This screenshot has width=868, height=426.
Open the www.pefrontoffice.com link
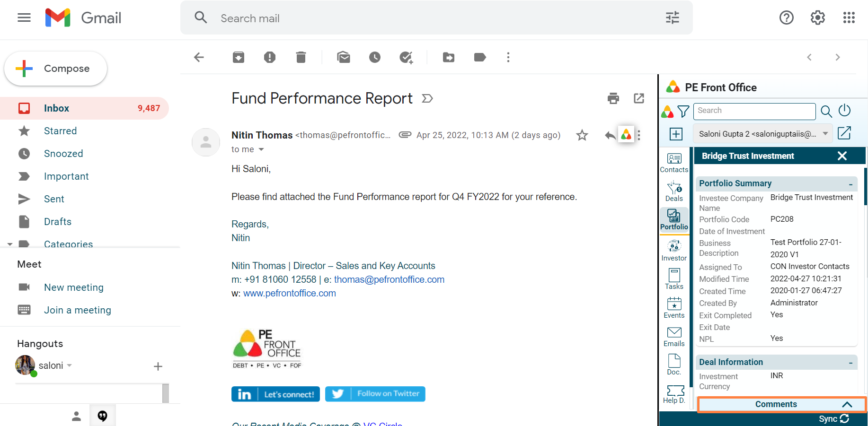click(290, 293)
